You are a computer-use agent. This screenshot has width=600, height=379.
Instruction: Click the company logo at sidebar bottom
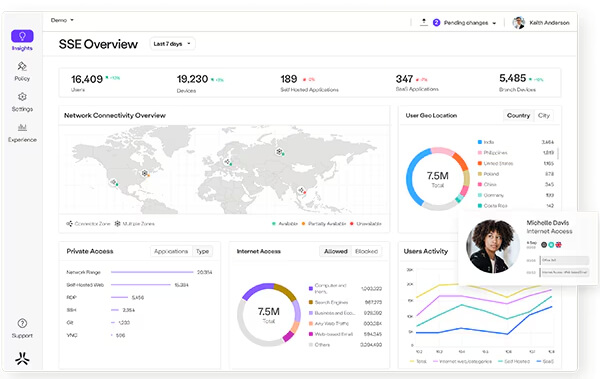pyautogui.click(x=22, y=358)
